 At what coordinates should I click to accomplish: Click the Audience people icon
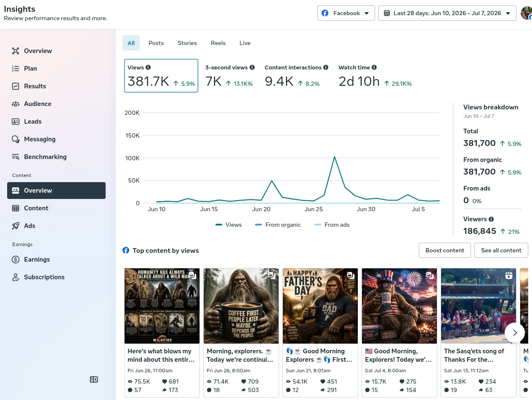(16, 104)
